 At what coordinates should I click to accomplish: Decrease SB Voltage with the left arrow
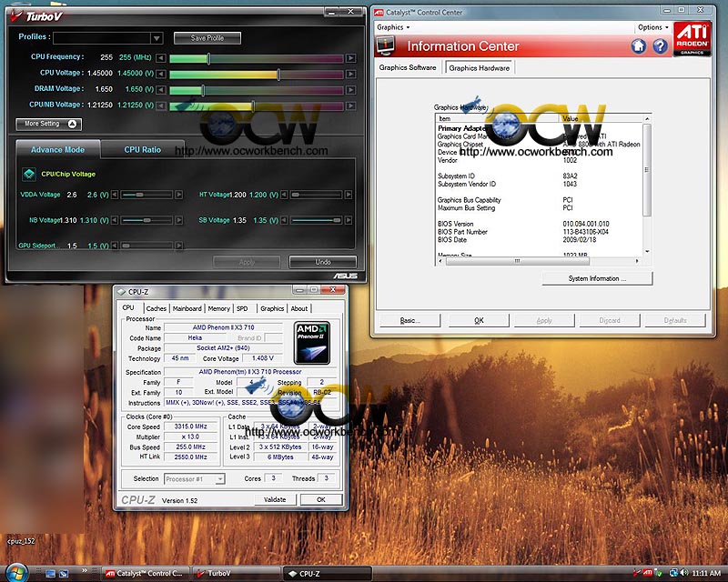(x=284, y=220)
